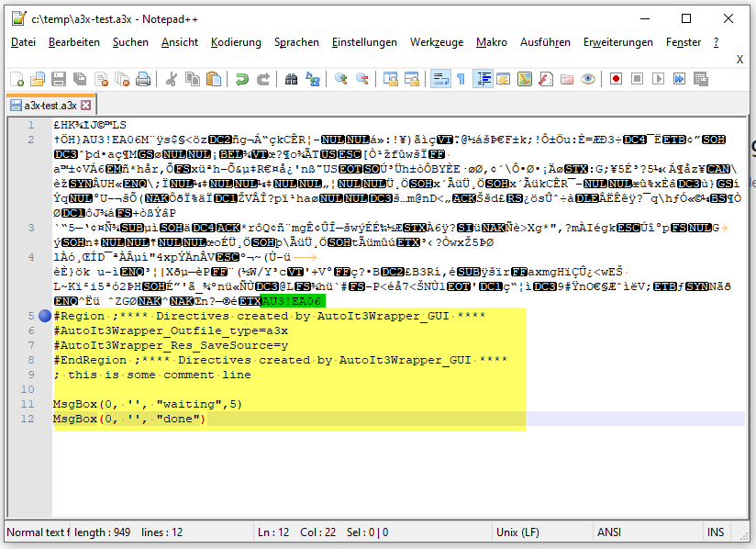Viewport: 756px width, 549px height.
Task: Open the Document Map icon
Action: (x=525, y=79)
